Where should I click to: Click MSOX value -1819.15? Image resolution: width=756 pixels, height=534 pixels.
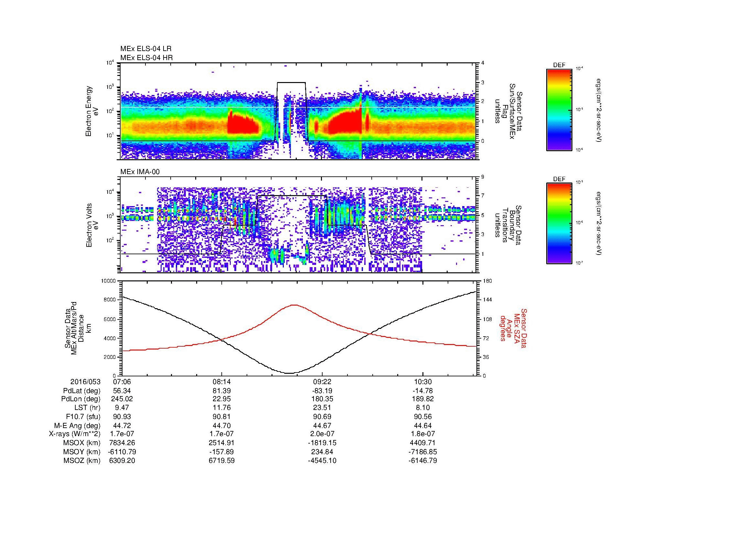pos(322,443)
